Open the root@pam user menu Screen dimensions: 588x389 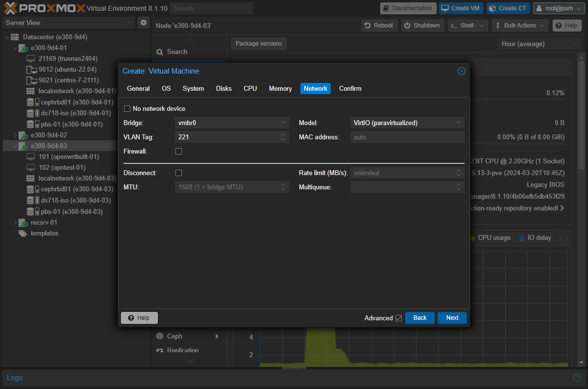click(x=559, y=8)
